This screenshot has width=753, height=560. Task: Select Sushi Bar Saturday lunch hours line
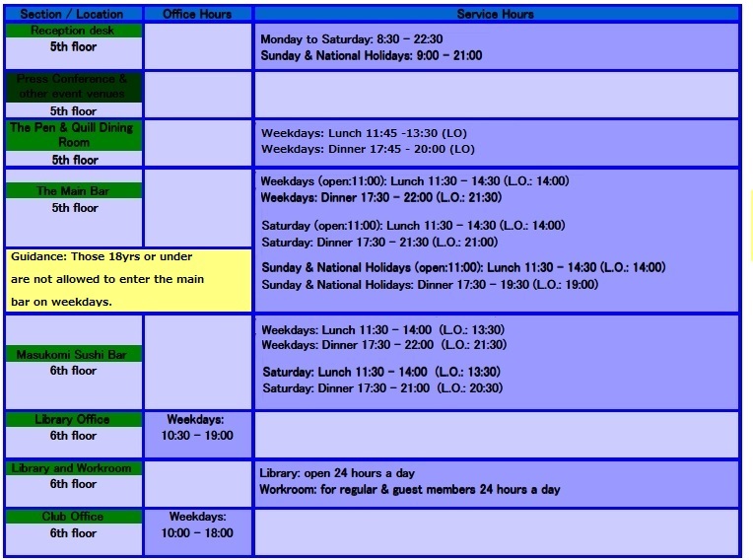coord(380,372)
